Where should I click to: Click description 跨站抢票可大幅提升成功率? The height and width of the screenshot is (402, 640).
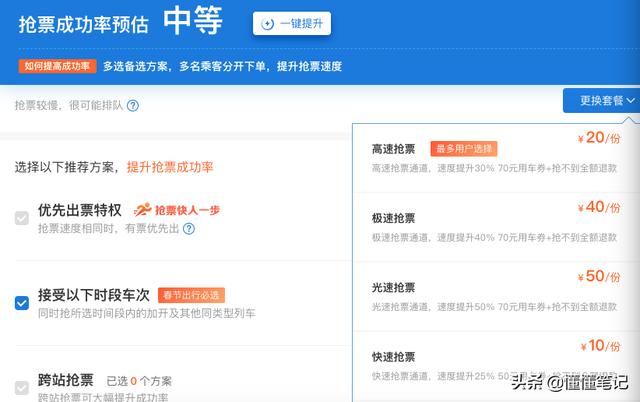(103, 398)
